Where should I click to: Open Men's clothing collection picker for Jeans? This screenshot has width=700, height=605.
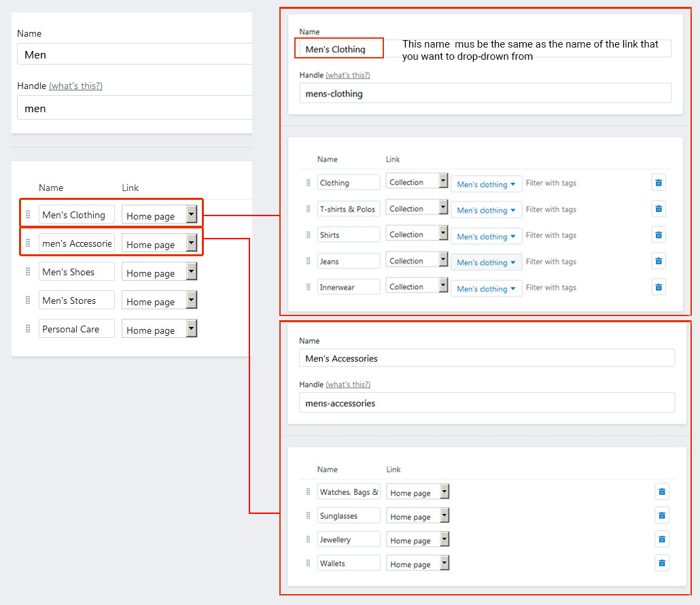tap(486, 262)
